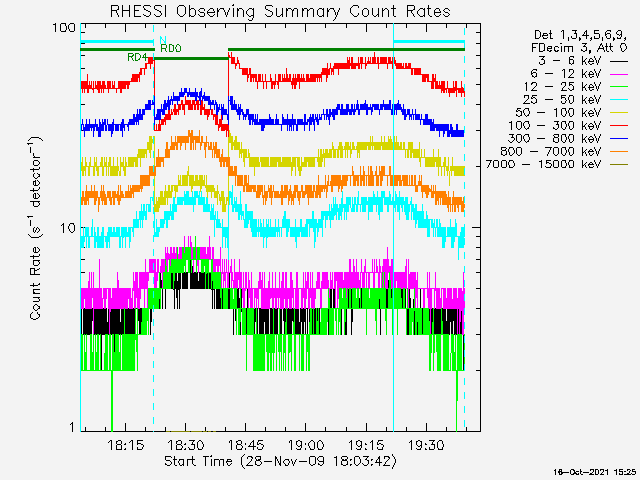
Task: Click the 10 y-axis tick label
Action: 68,228
